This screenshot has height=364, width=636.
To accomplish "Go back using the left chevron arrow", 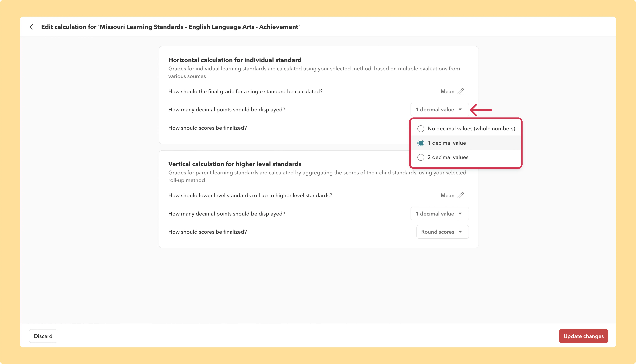I will (31, 27).
